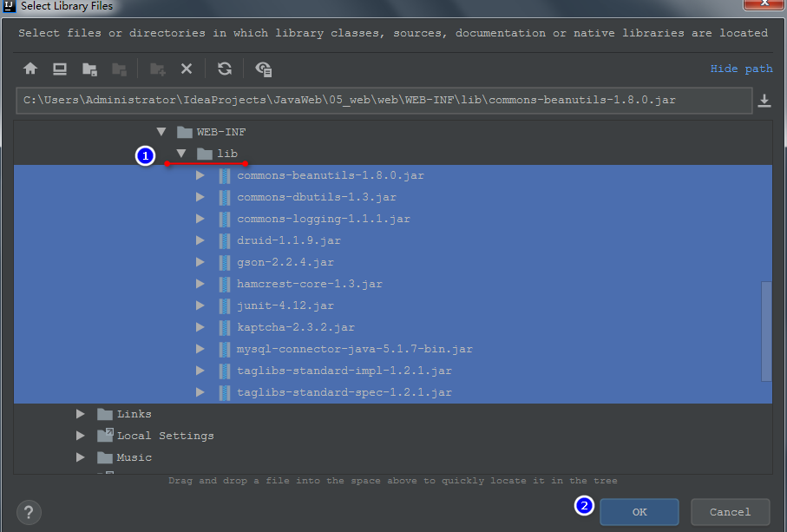Viewport: 787px width, 532px height.
Task: Open the help question mark button
Action: [29, 512]
